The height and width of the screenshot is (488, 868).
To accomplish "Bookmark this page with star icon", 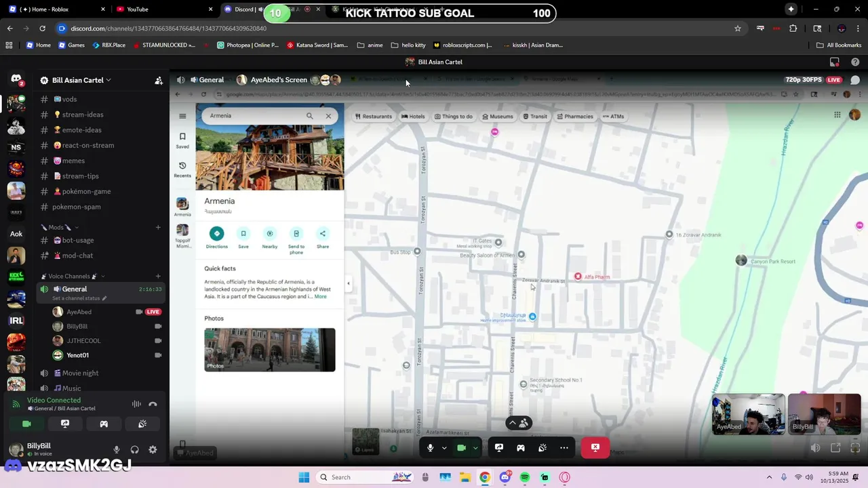I will pyautogui.click(x=738, y=28).
